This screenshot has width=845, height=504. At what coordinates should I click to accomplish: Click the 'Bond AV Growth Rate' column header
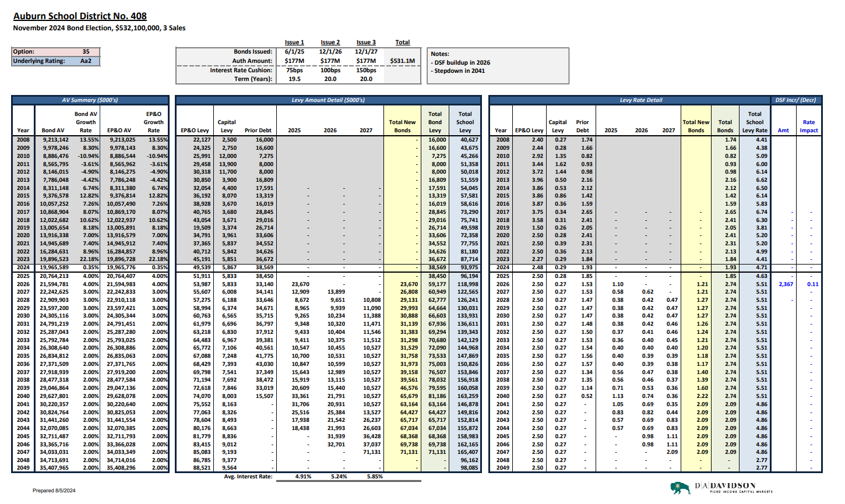click(x=86, y=122)
